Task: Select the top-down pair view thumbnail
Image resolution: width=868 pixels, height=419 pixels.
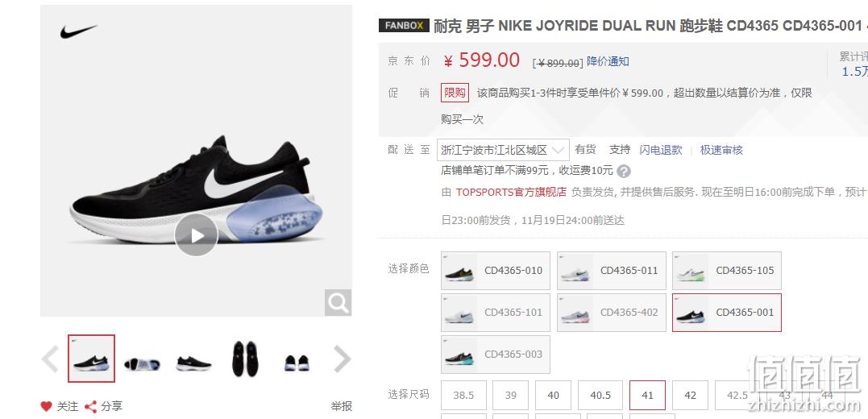Action: tap(245, 359)
